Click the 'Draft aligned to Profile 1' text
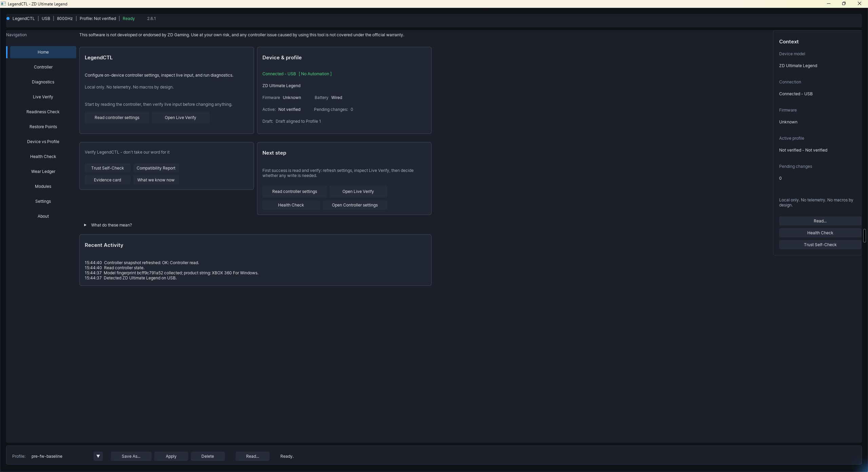The width and height of the screenshot is (868, 472). click(x=298, y=121)
